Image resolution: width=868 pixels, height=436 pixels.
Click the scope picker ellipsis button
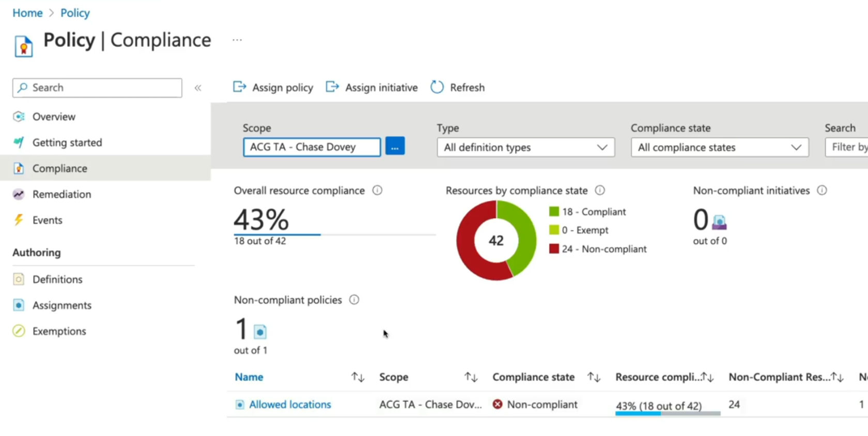point(395,147)
